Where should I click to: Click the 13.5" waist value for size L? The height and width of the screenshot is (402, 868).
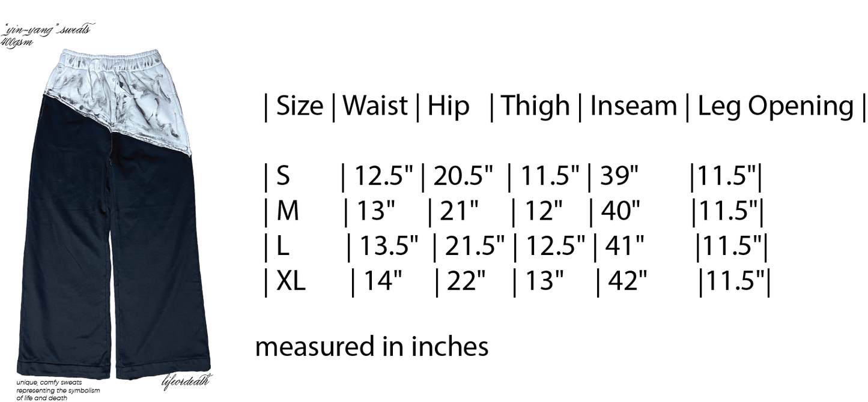389,247
